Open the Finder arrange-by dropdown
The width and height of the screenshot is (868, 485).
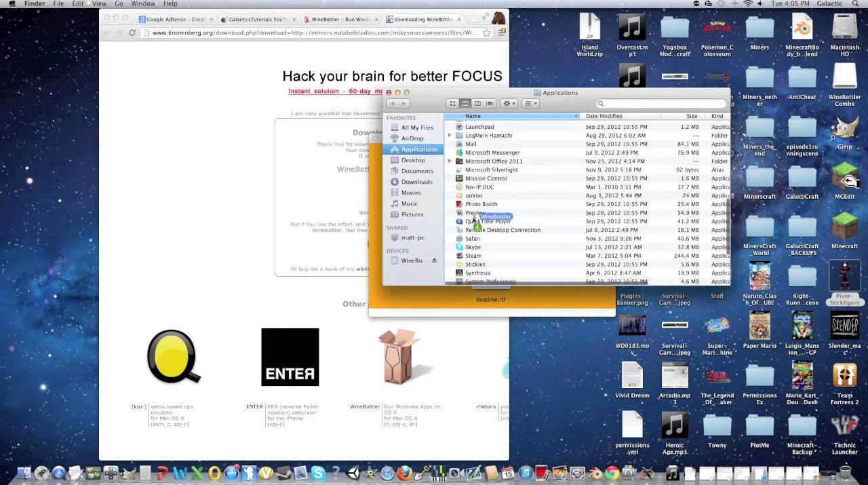[530, 103]
